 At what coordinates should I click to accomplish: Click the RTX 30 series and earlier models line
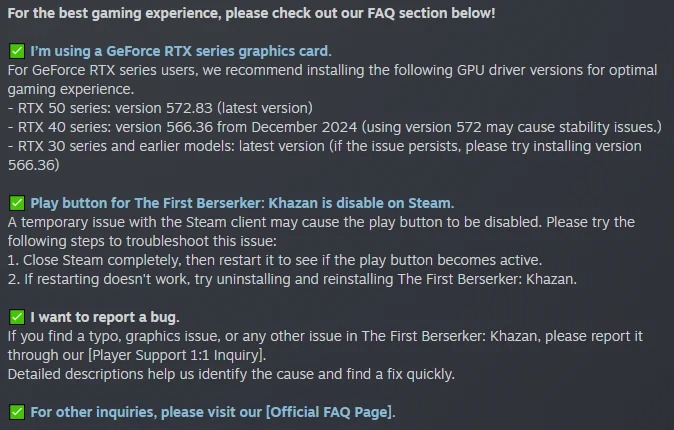point(325,155)
